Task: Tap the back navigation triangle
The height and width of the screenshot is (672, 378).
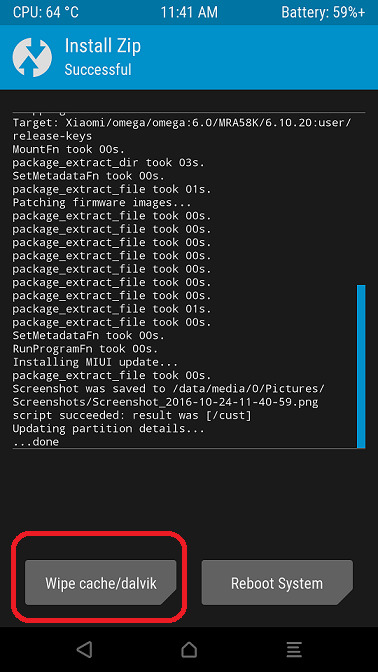Action: click(x=84, y=649)
